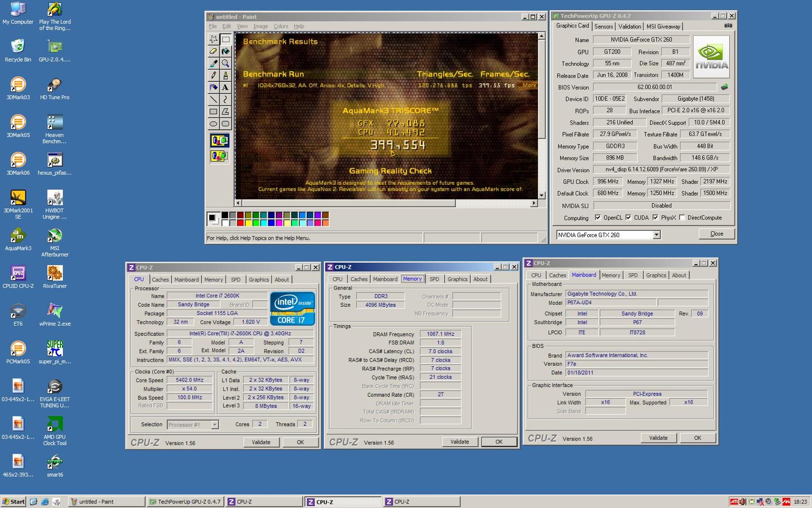This screenshot has height=508, width=812.
Task: Select the Text tool in Paint
Action: tap(225, 87)
